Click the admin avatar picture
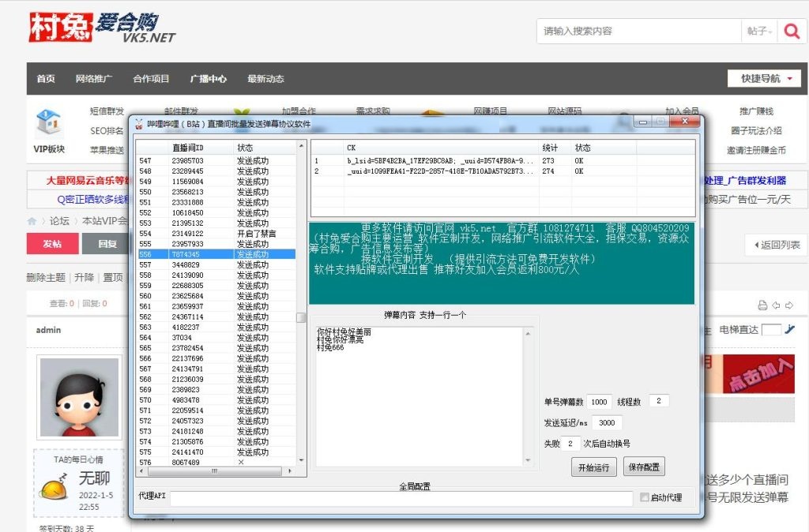 (x=79, y=398)
